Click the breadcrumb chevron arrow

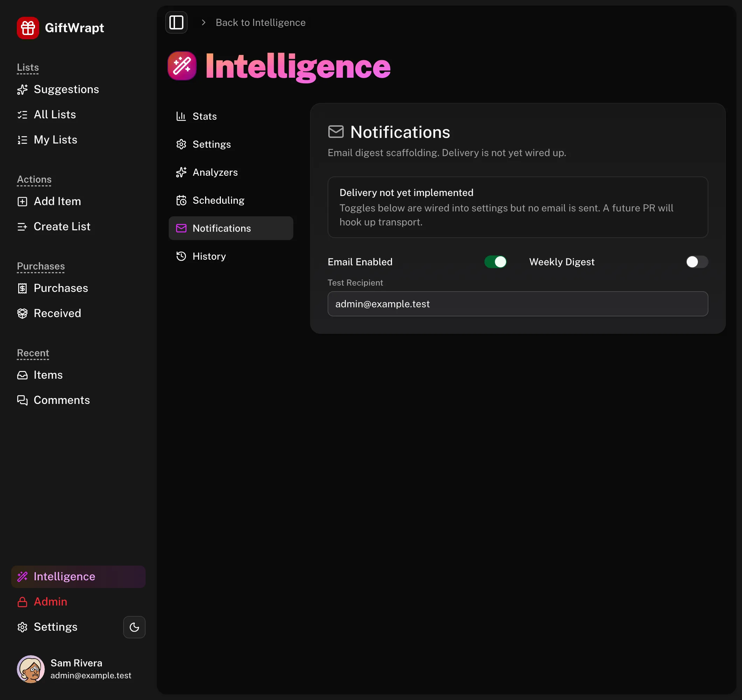tap(203, 22)
